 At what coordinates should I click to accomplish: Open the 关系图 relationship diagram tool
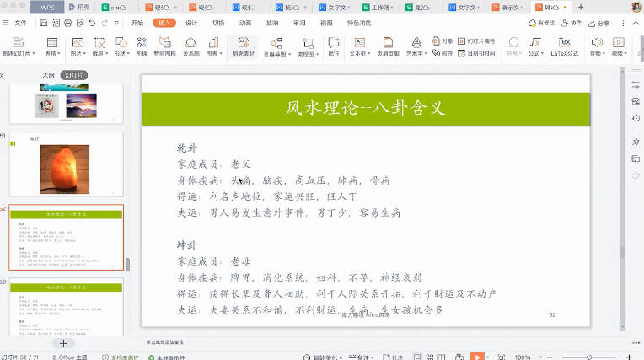tap(191, 46)
